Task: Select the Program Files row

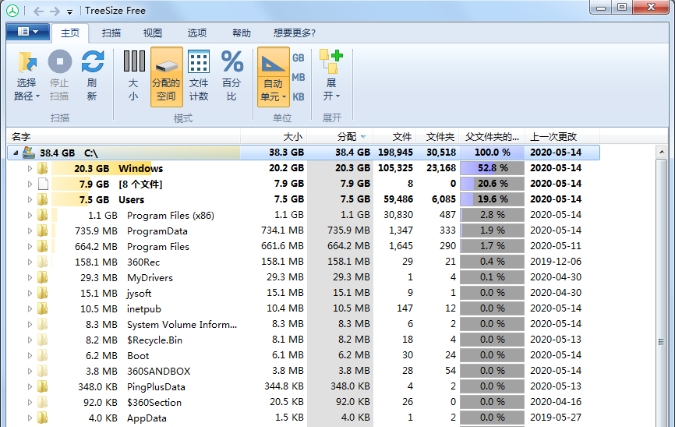Action: 303,246
